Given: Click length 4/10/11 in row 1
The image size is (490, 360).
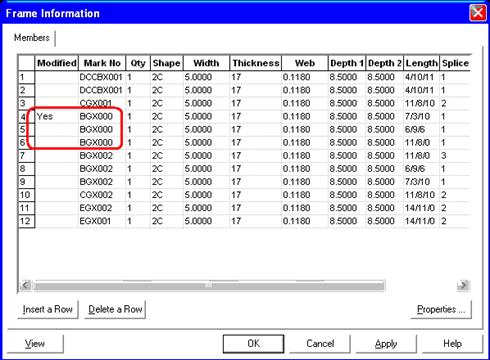Looking at the screenshot, I should click(422, 77).
